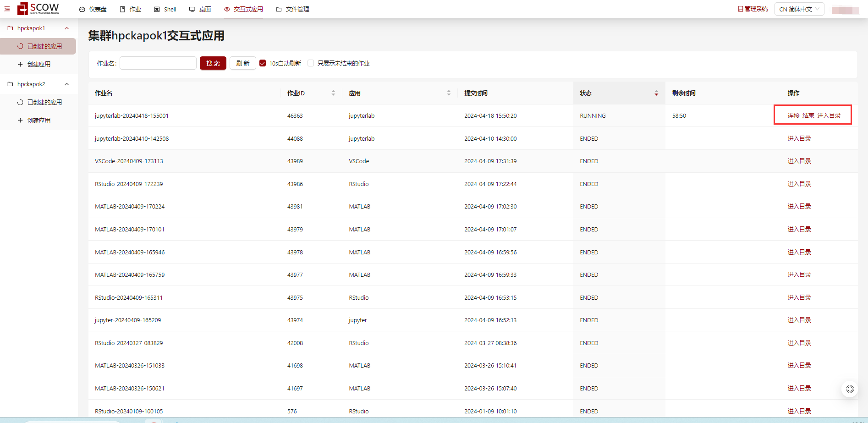Click 进入目录 for MATLAB-20240409-165759
This screenshot has width=868, height=423.
click(799, 275)
